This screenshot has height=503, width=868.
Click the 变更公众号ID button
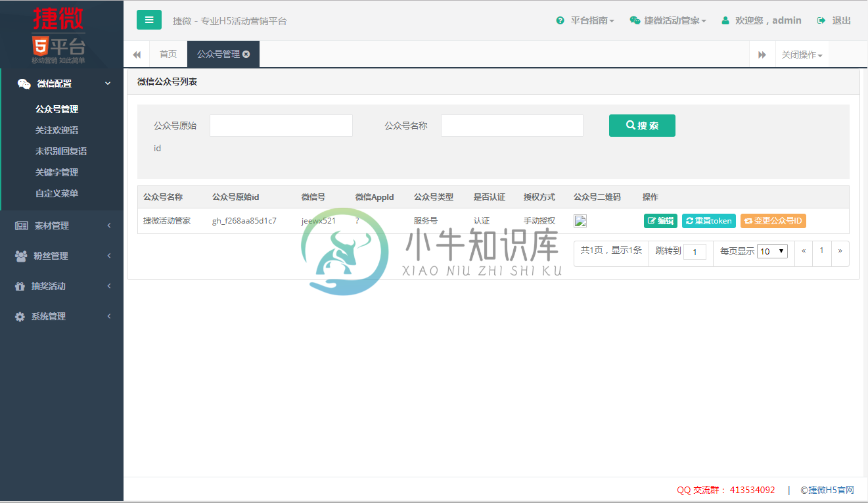(x=773, y=221)
